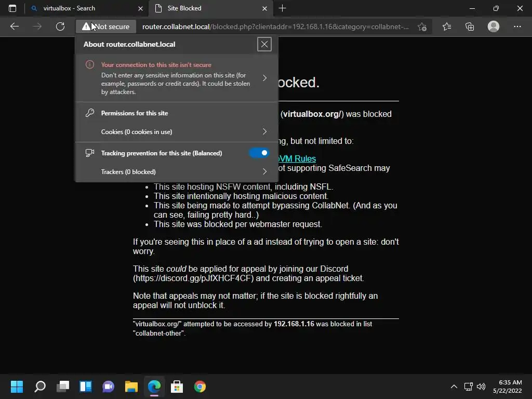Click the network tray icon
532x399 pixels.
469,387
